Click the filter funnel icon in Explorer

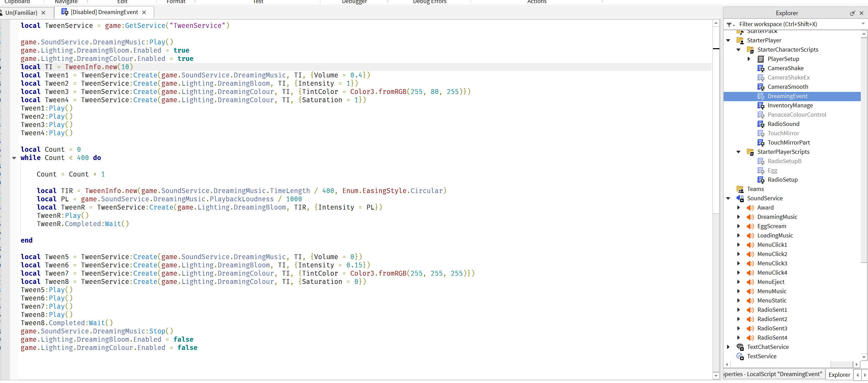click(x=729, y=24)
